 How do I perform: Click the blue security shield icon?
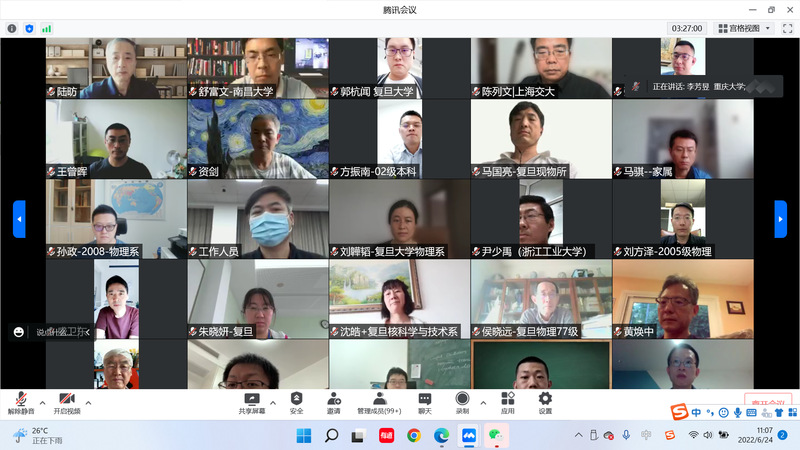29,29
